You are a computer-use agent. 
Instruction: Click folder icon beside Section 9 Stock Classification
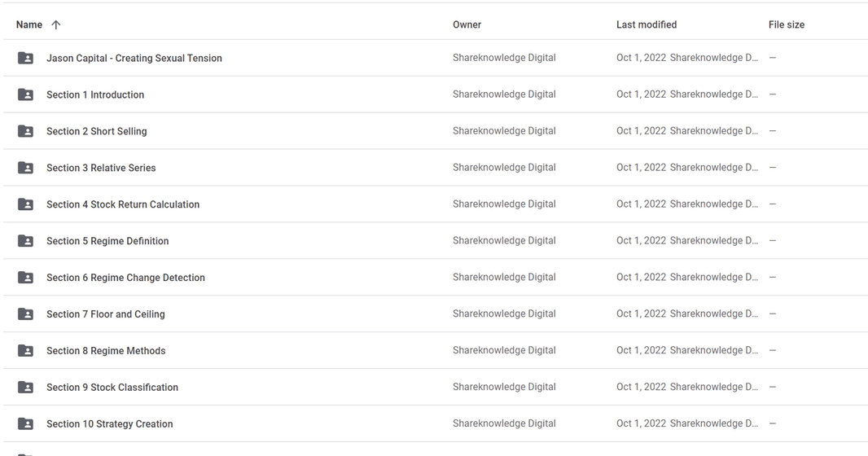(25, 387)
